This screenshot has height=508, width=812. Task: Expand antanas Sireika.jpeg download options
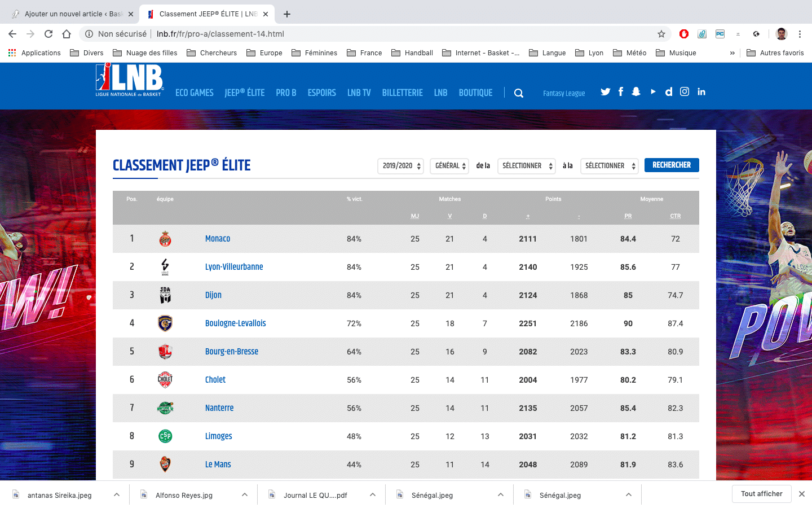(x=117, y=494)
